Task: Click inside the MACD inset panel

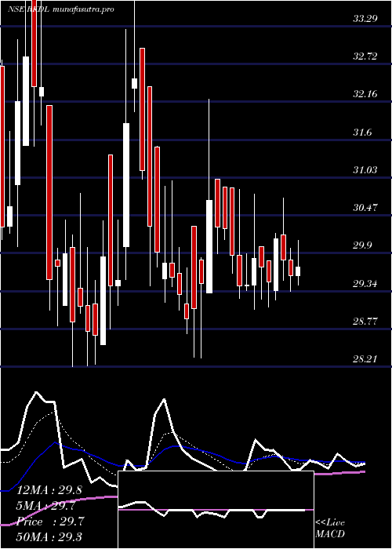Action: tap(216, 510)
